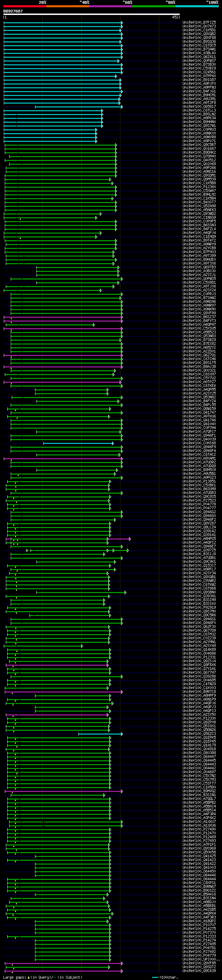Open hit UniRef100_C0H168
Viewport: 222px width, 980px height.
pos(199,443)
